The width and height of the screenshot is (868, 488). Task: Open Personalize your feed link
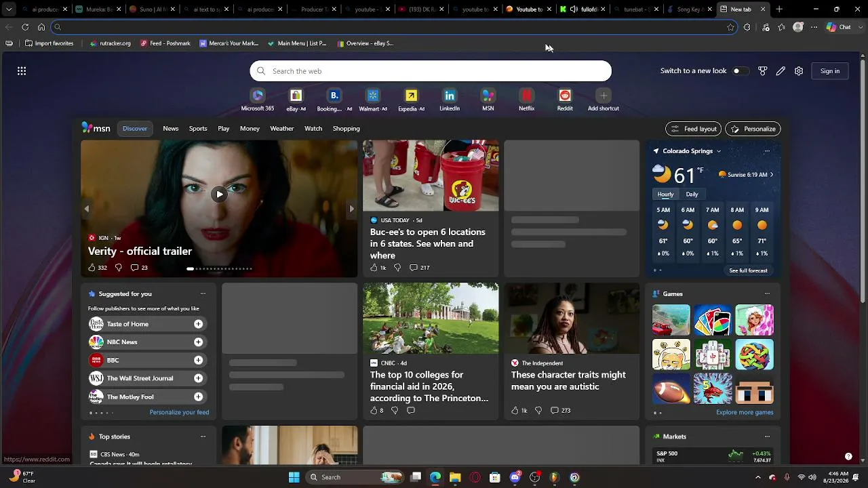(179, 412)
